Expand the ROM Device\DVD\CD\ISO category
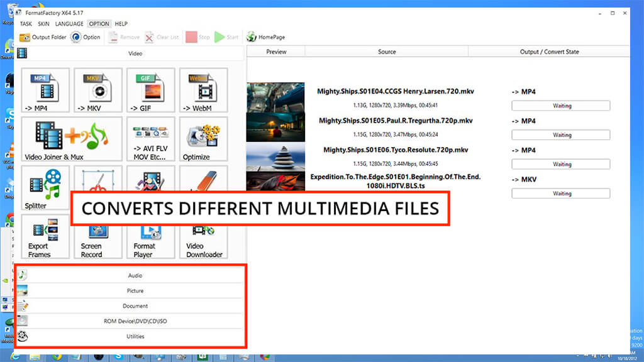This screenshot has width=644, height=362. coord(130,321)
